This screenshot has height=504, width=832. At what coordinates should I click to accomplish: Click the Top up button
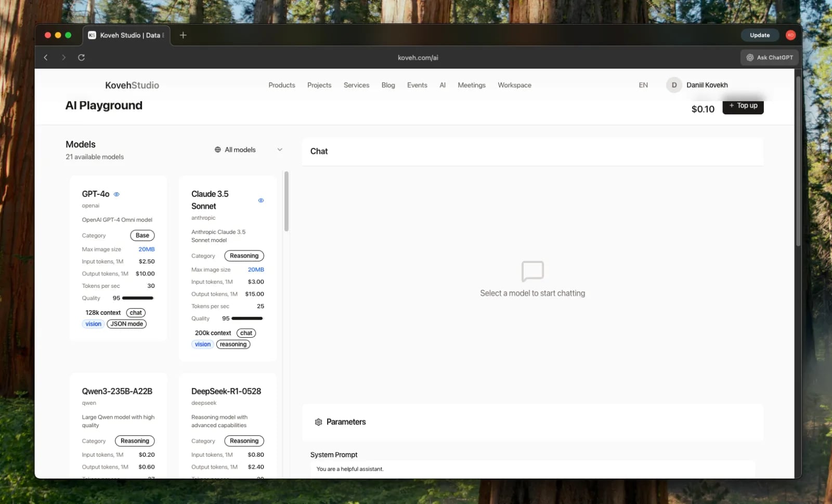743,105
